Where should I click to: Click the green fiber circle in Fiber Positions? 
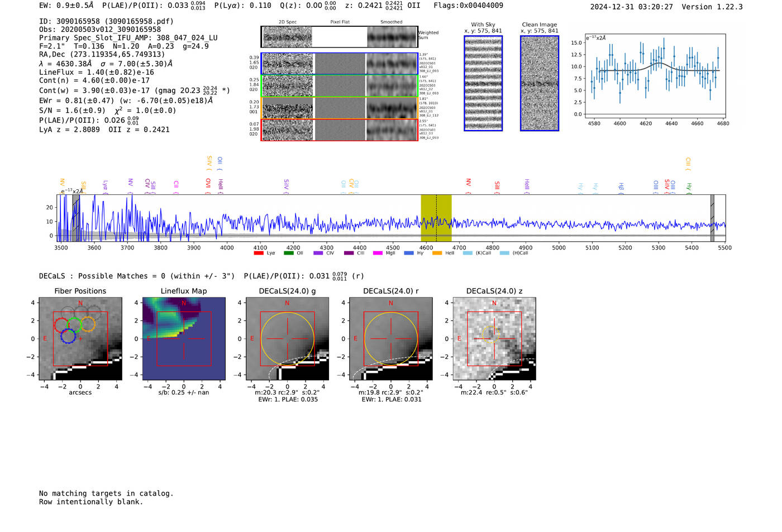[x=74, y=324]
